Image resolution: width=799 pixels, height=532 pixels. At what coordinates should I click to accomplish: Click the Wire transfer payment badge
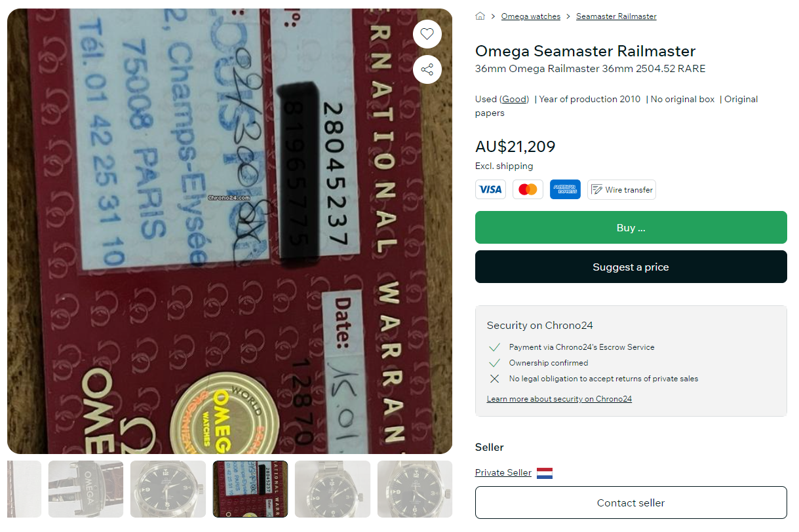tap(621, 189)
